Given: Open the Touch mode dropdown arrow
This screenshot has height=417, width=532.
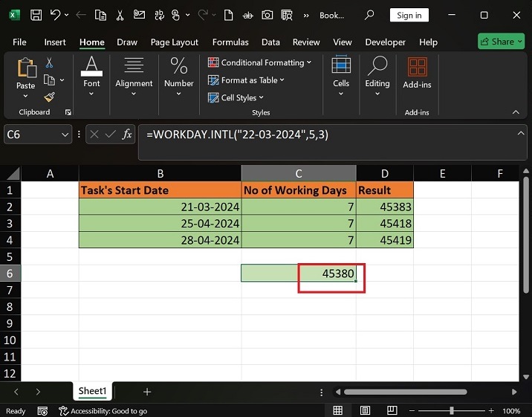Looking at the screenshot, I should coord(188,15).
